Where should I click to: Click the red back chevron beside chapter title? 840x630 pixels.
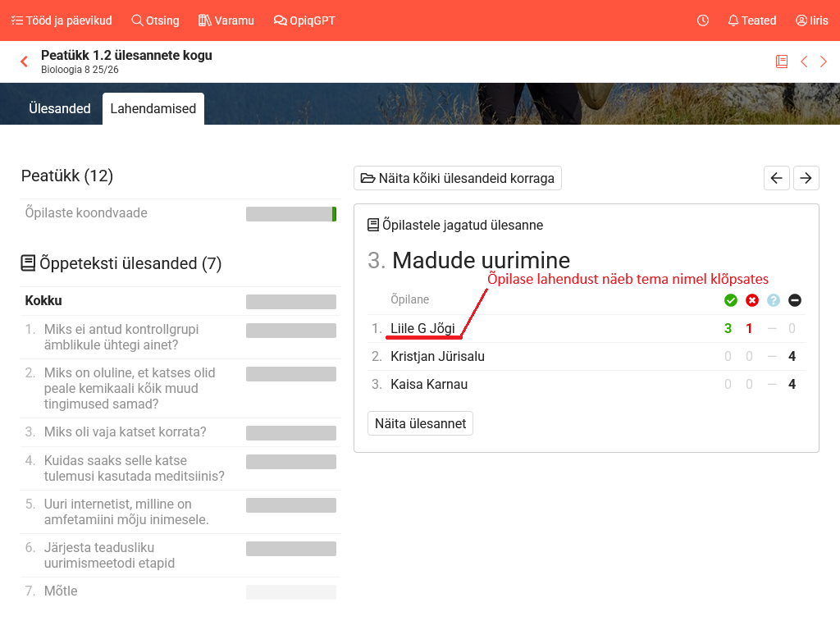coord(24,62)
